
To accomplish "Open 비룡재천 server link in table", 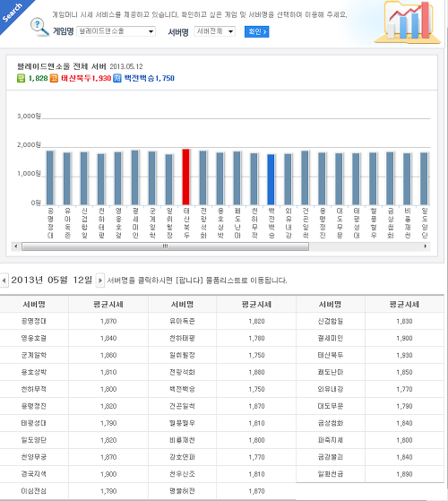I will 182,440.
